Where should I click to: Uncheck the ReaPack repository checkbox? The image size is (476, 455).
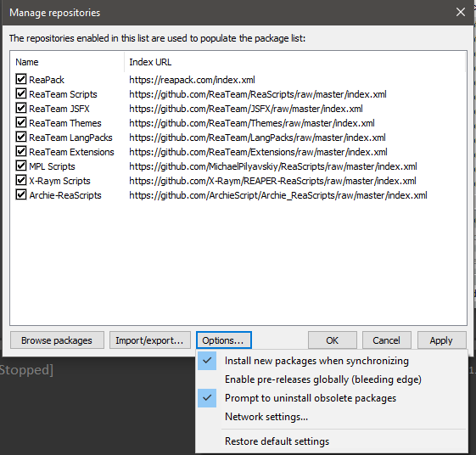pyautogui.click(x=21, y=79)
